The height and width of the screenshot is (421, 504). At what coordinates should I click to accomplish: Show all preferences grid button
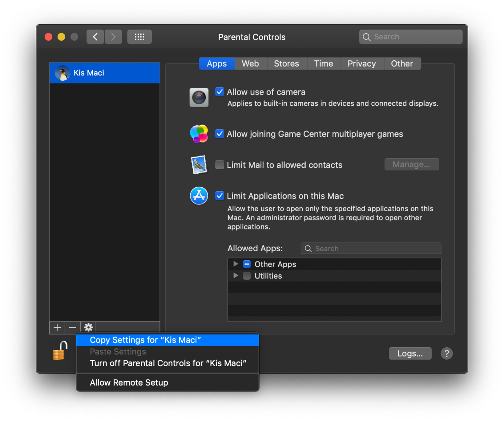(x=139, y=37)
